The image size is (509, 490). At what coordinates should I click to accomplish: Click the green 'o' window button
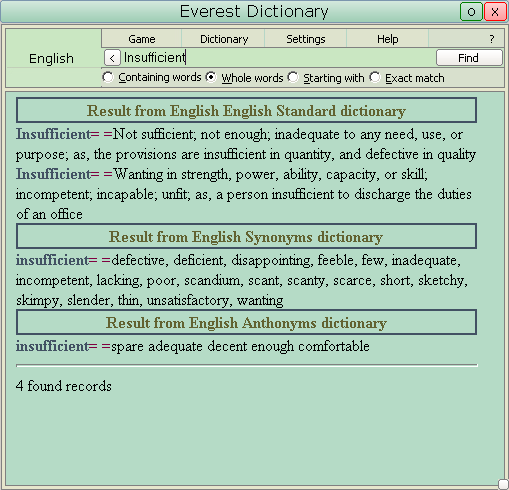pyautogui.click(x=471, y=12)
